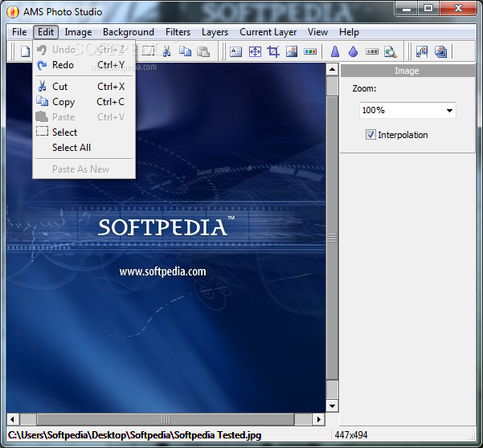This screenshot has width=483, height=448.
Task: Choose Cut from the Edit menu
Action: tap(84, 87)
